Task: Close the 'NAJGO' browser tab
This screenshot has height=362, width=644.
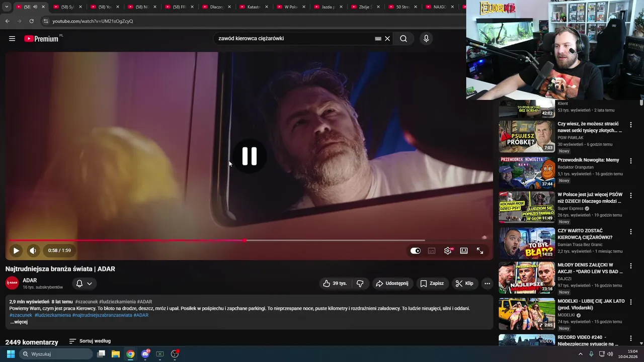Action: (x=452, y=7)
